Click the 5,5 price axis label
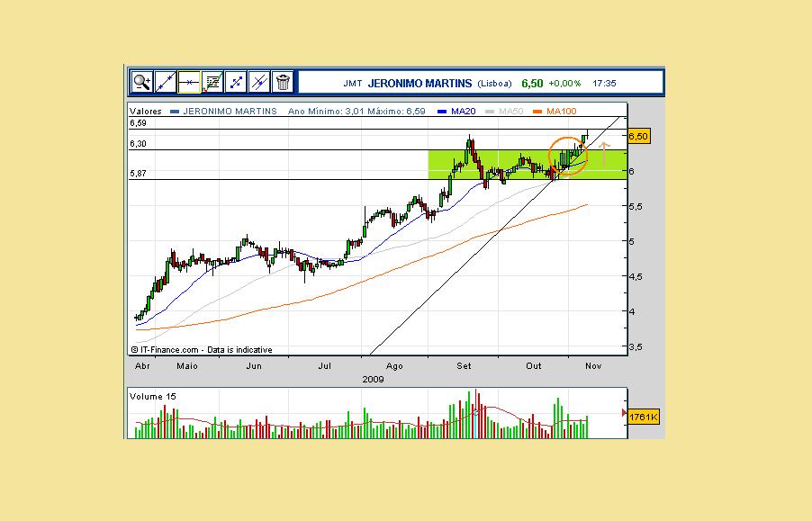The height and width of the screenshot is (521, 812). coord(636,206)
